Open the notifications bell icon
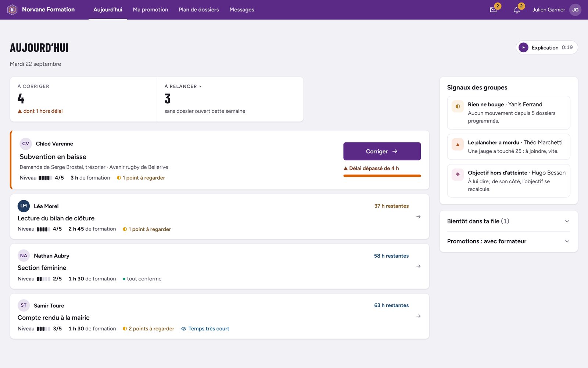Screen dimensions: 588x368 point(517,10)
